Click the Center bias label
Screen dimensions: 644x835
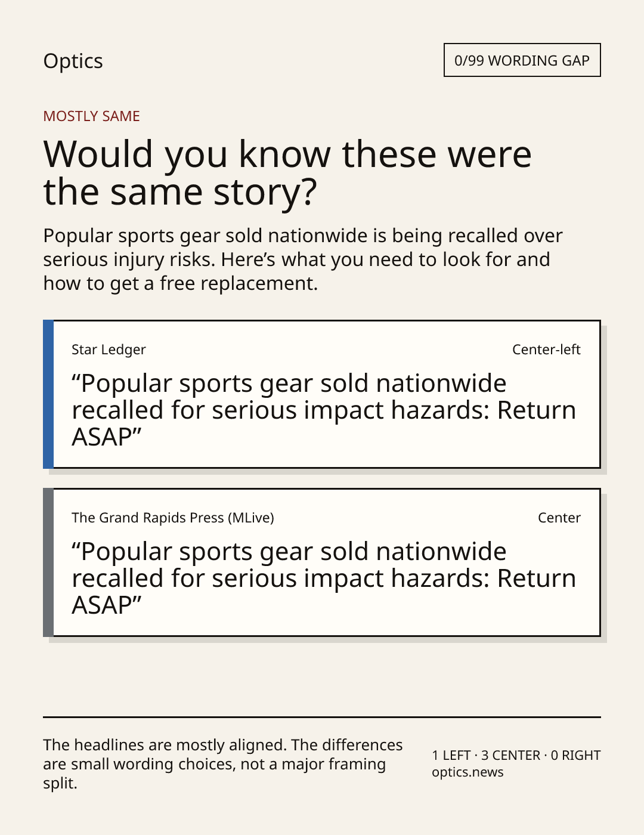pyautogui.click(x=559, y=518)
